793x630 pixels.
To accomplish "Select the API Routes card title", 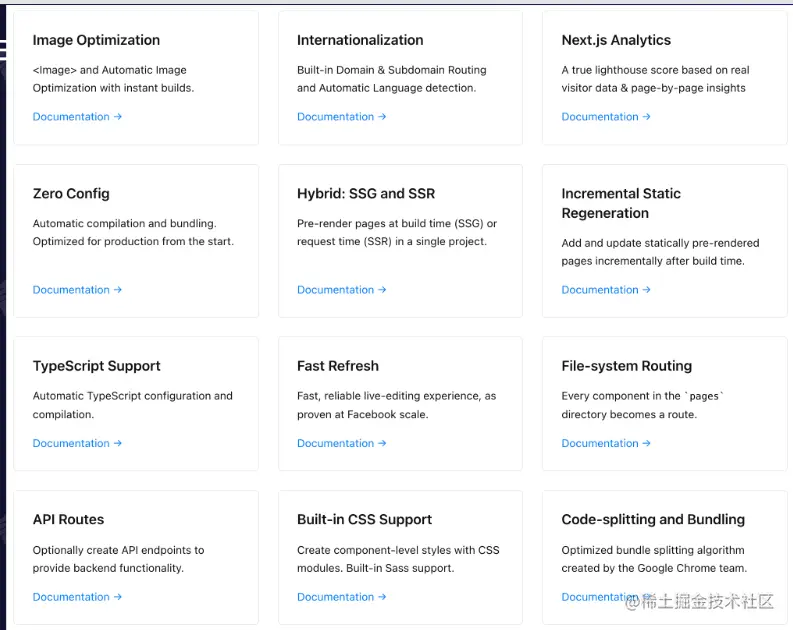I will [68, 519].
